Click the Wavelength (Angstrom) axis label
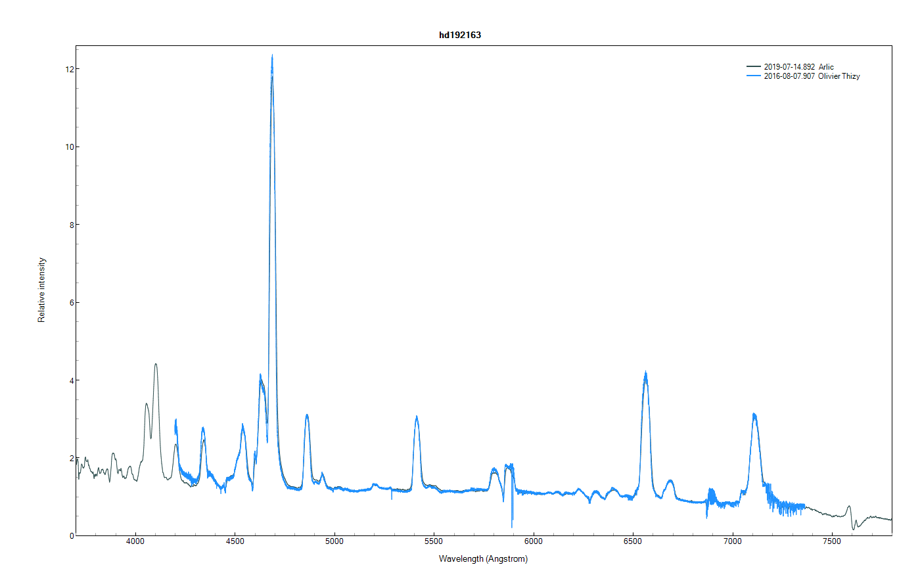 pyautogui.click(x=483, y=559)
